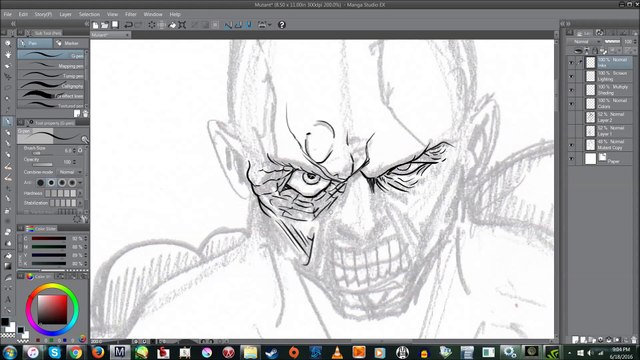
Task: Open sub tool detail wrench icon
Action: (85, 220)
